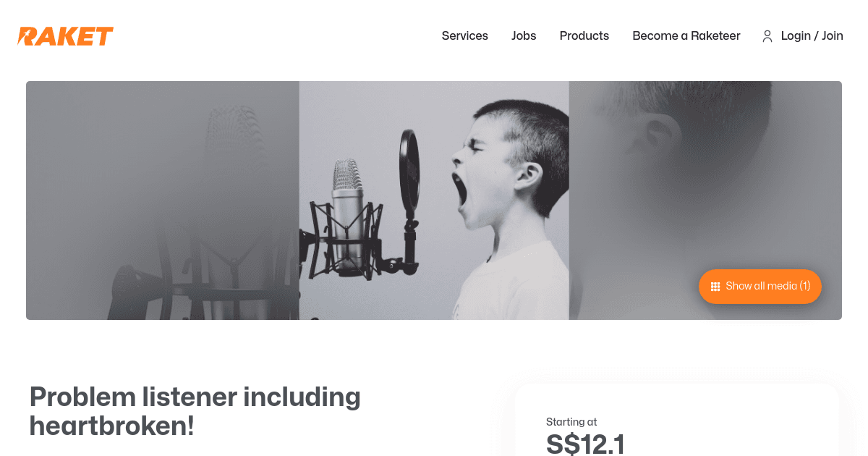Click the Raket logo in the header
The height and width of the screenshot is (456, 868).
[x=66, y=36]
